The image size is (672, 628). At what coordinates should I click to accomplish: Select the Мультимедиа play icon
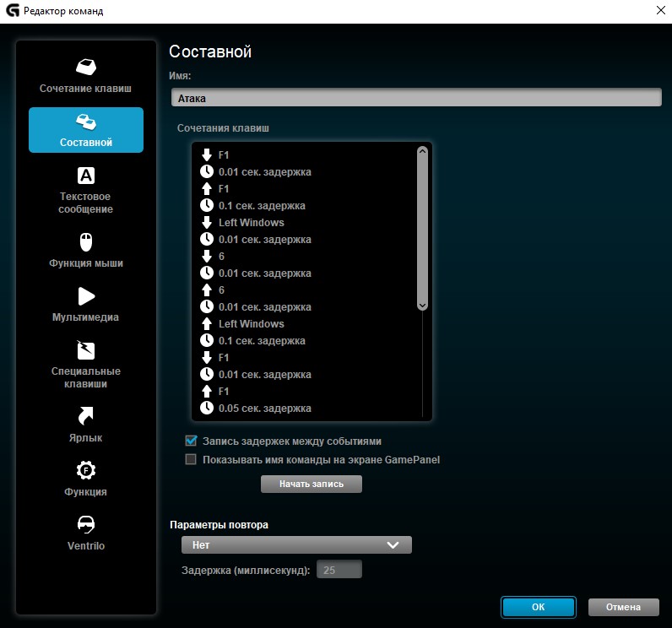(85, 296)
